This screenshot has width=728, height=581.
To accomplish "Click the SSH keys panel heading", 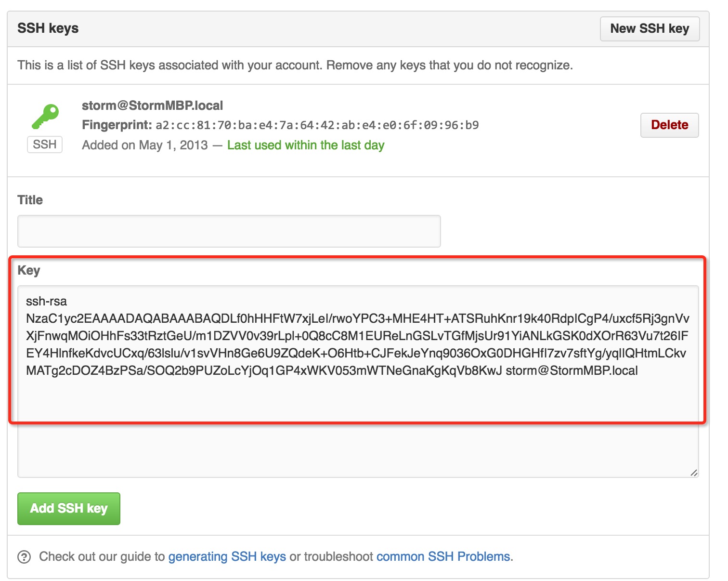I will pyautogui.click(x=48, y=28).
